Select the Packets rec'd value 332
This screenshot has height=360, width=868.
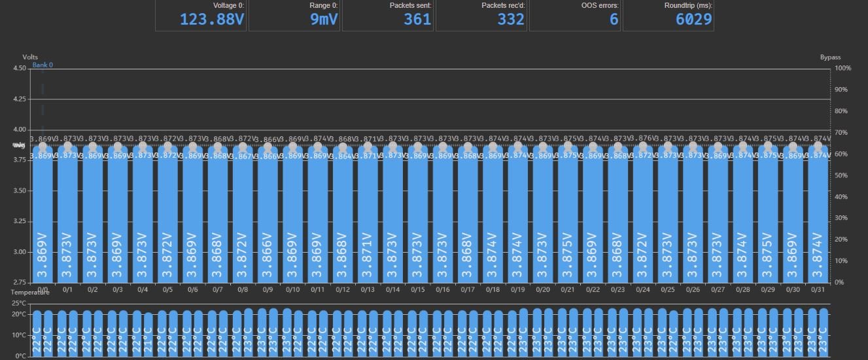(x=481, y=15)
